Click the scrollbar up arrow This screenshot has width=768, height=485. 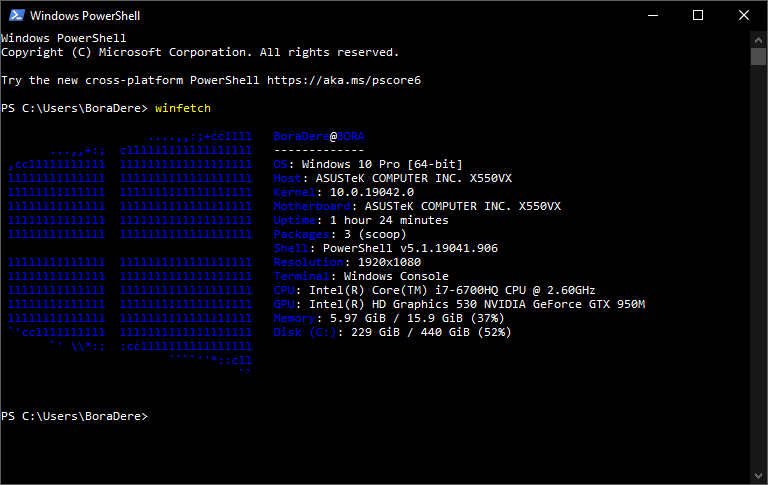[x=758, y=40]
